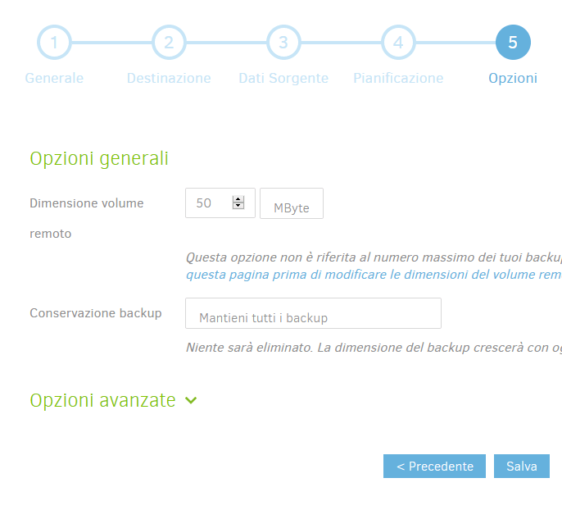Decrease volume size with down arrow
The image size is (562, 510).
238,206
